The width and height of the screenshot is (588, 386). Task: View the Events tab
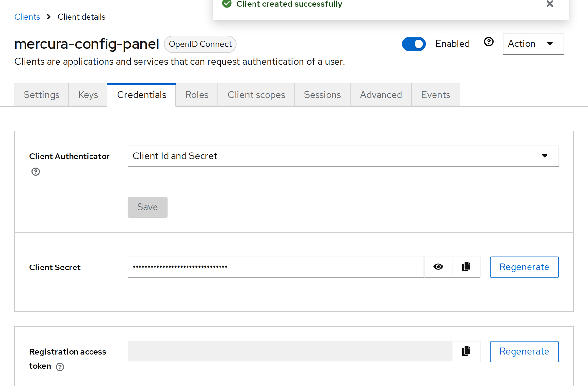point(435,95)
